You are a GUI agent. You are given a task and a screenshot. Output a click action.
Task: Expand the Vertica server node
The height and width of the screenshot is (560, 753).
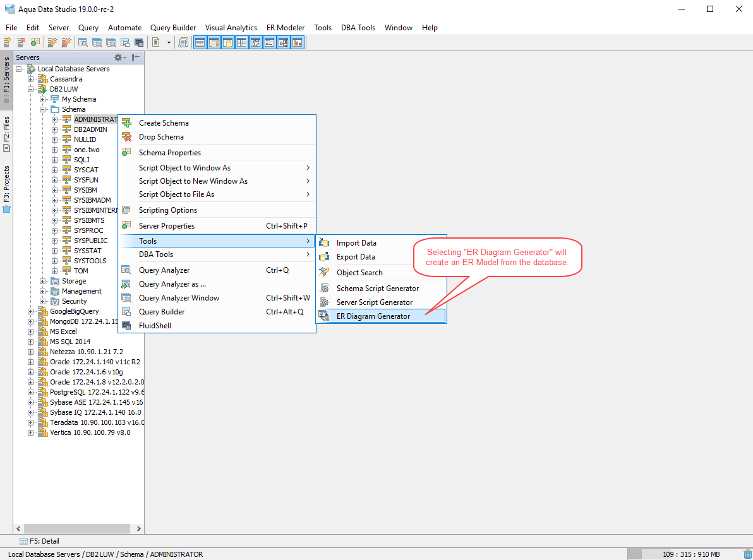pyautogui.click(x=31, y=433)
